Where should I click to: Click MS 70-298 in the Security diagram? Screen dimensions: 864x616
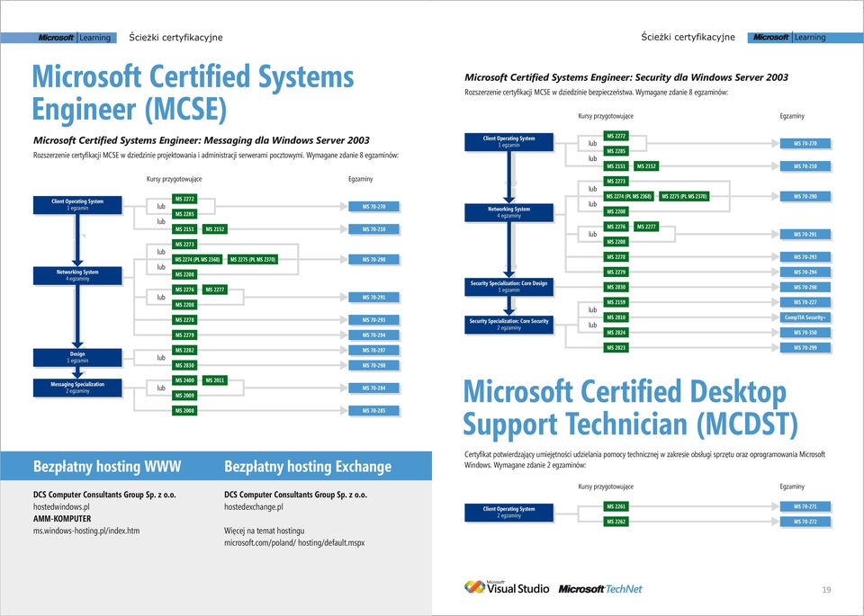click(x=805, y=288)
